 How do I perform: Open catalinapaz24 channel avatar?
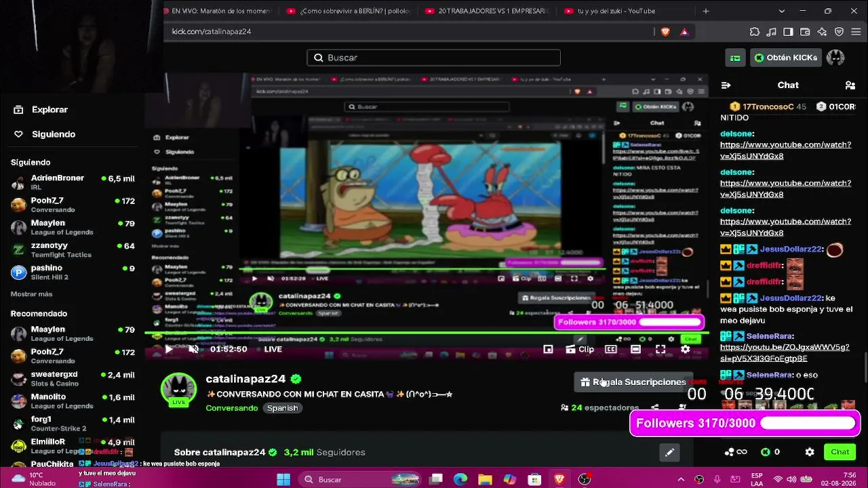tap(178, 390)
